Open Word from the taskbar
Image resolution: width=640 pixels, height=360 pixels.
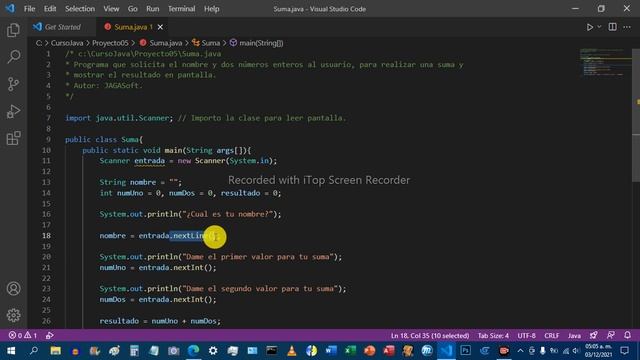point(331,351)
